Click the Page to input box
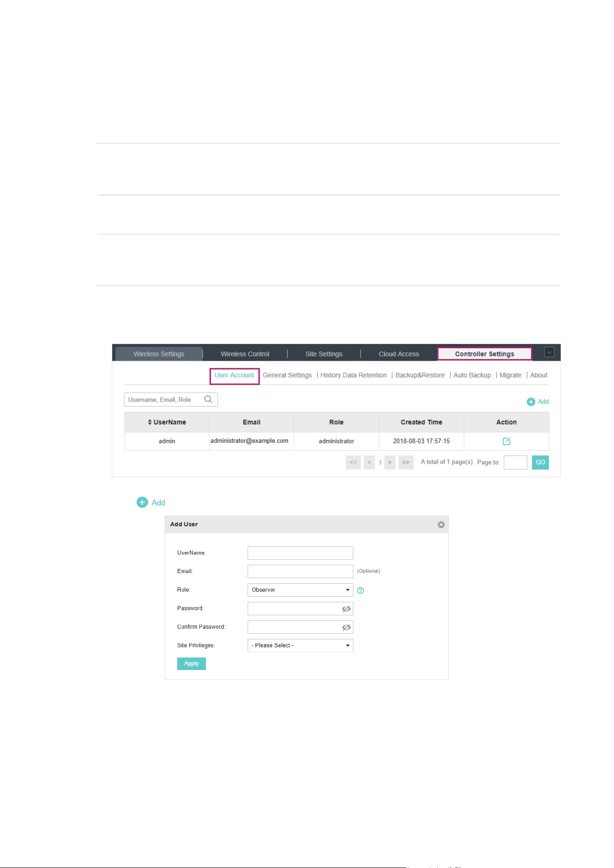Image resolution: width=614 pixels, height=868 pixels. [515, 462]
